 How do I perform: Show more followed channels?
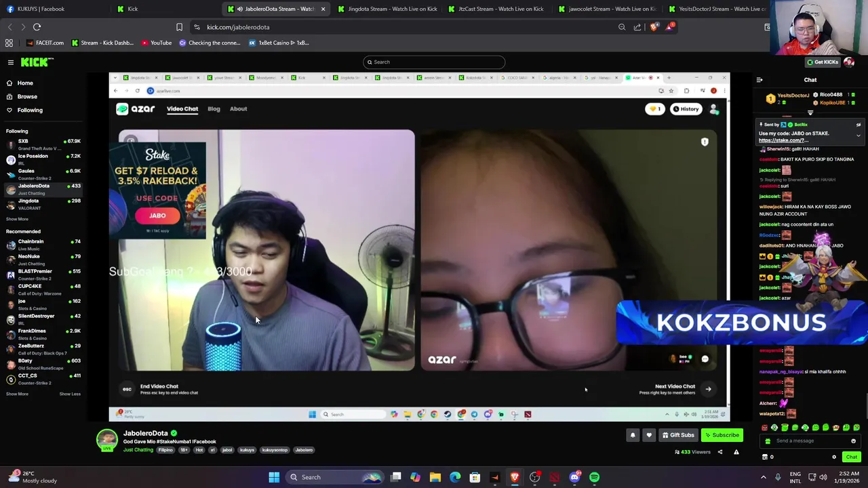17,219
